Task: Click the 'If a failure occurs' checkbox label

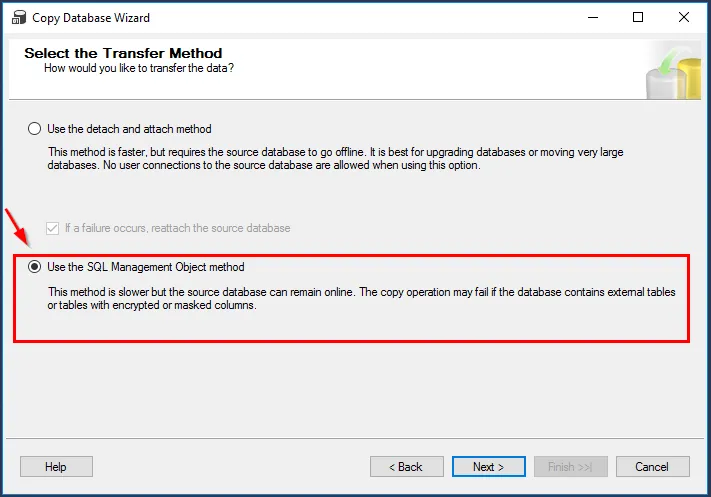Action: click(x=177, y=228)
